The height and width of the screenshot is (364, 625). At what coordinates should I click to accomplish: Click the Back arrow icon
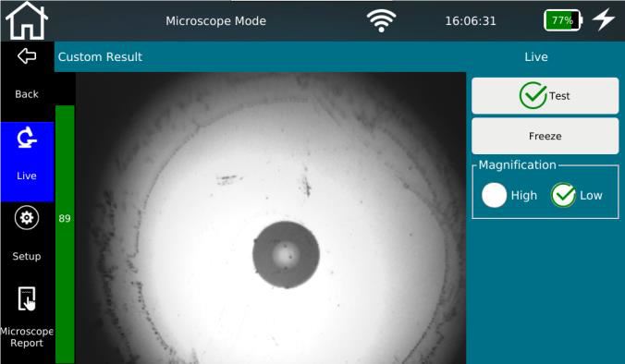[x=27, y=56]
